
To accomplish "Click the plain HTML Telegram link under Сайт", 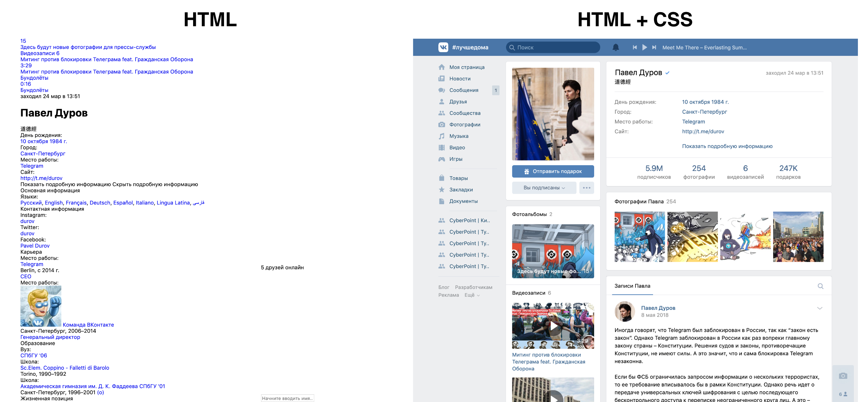I will (41, 178).
